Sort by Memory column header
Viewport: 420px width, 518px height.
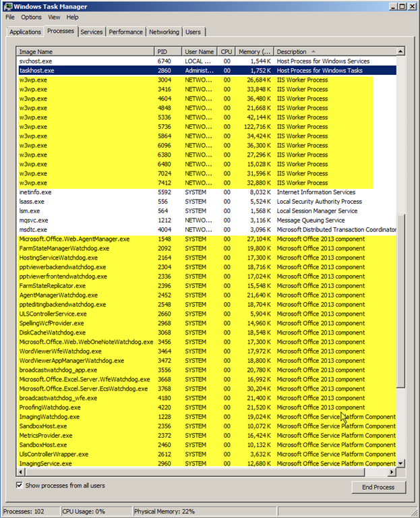tap(255, 51)
